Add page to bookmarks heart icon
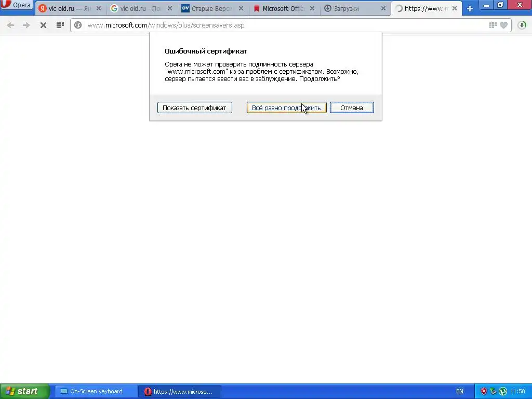Viewport: 532px width, 399px height. click(504, 25)
